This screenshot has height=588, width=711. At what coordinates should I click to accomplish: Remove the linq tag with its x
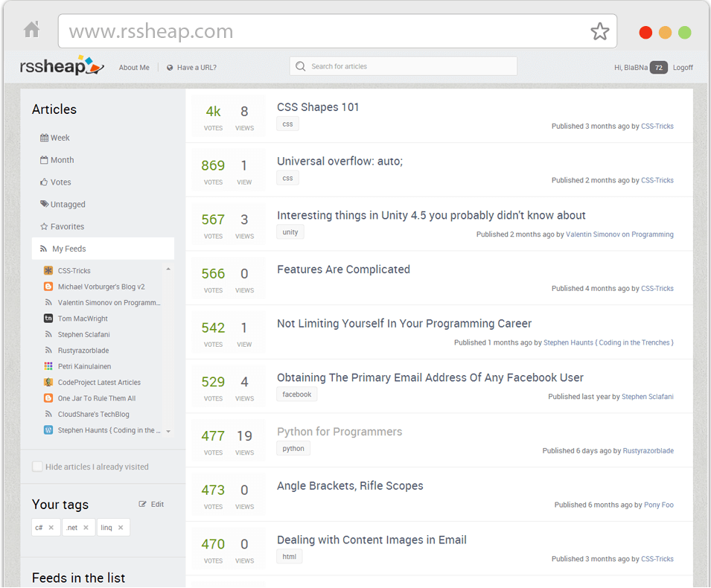click(121, 527)
